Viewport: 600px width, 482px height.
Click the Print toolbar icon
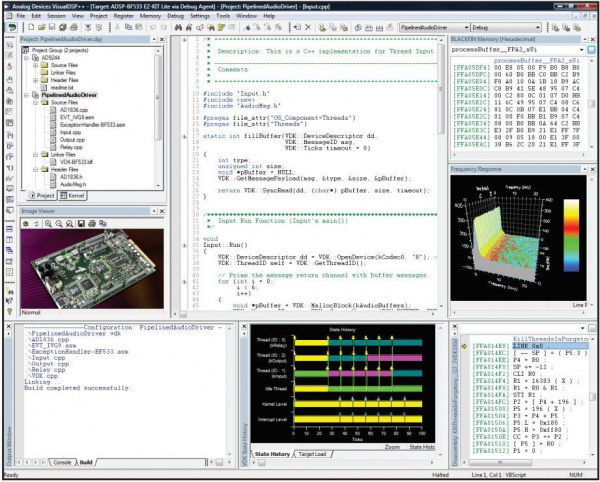74,28
